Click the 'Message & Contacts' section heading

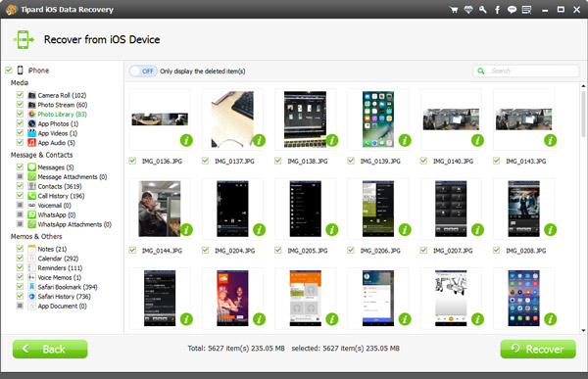coord(41,155)
